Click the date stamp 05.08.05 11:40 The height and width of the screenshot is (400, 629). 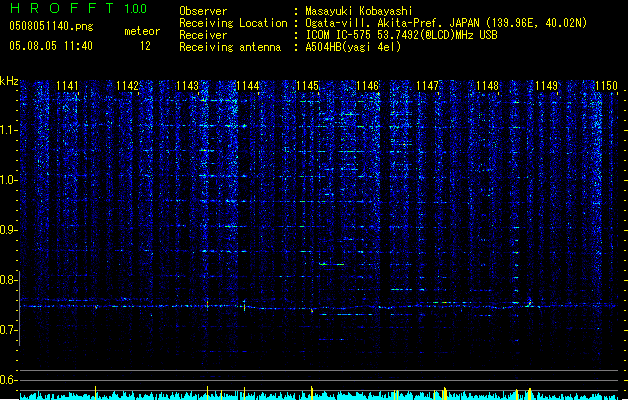[51, 46]
